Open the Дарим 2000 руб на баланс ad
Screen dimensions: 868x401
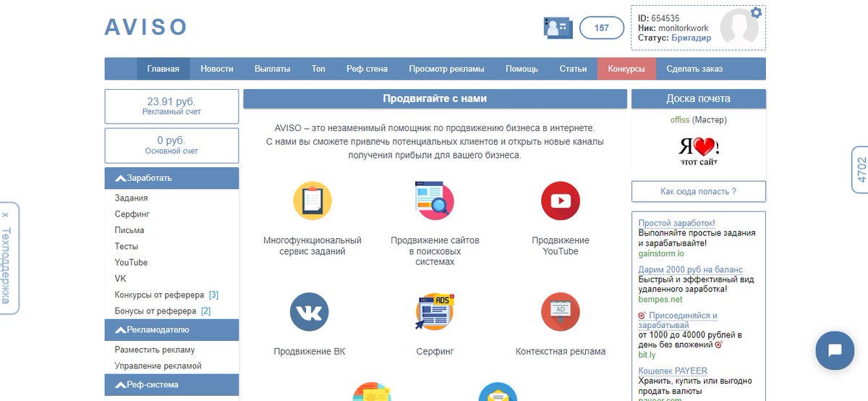tap(691, 269)
